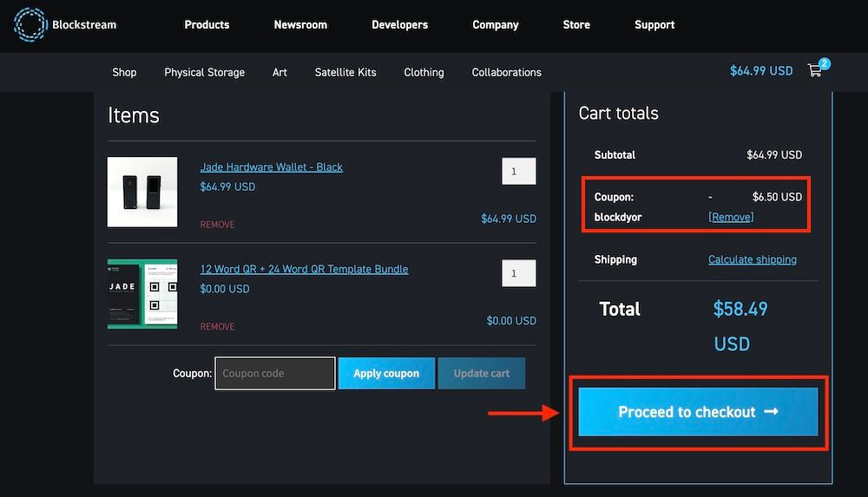Click quantity field for QR Template Bundle
868x497 pixels.
coord(519,273)
